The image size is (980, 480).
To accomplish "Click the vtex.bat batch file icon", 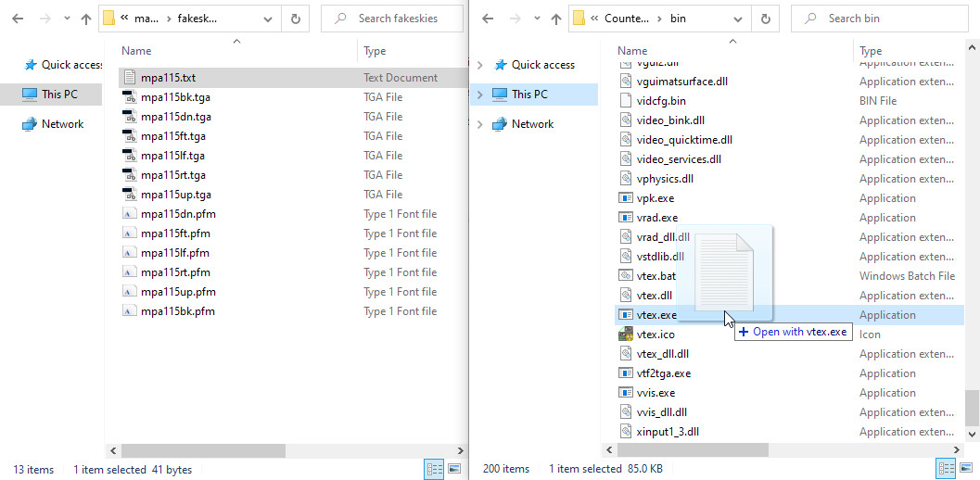I will click(626, 276).
